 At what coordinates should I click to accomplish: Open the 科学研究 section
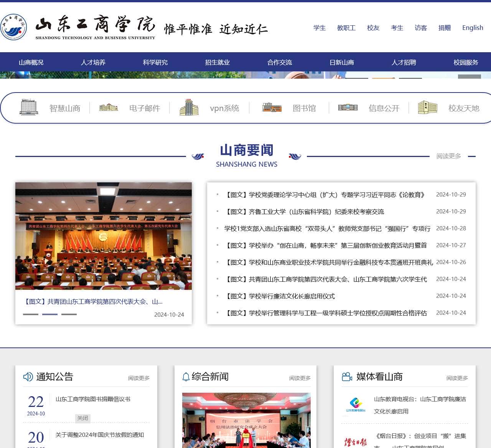[x=155, y=62]
